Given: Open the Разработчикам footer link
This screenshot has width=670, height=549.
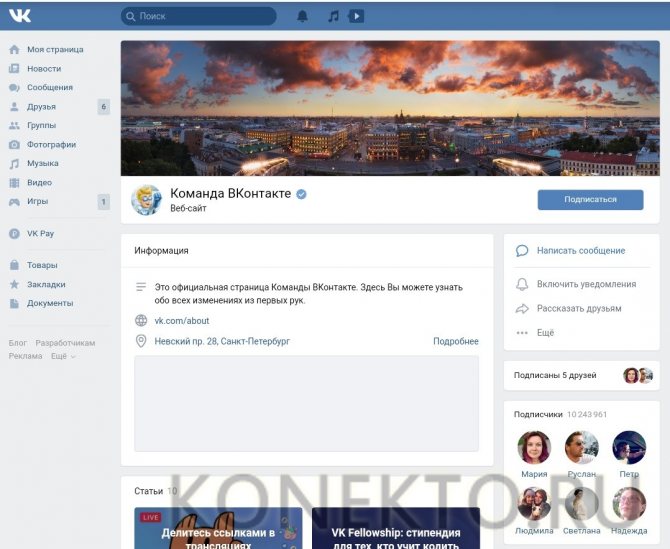Looking at the screenshot, I should 65,343.
